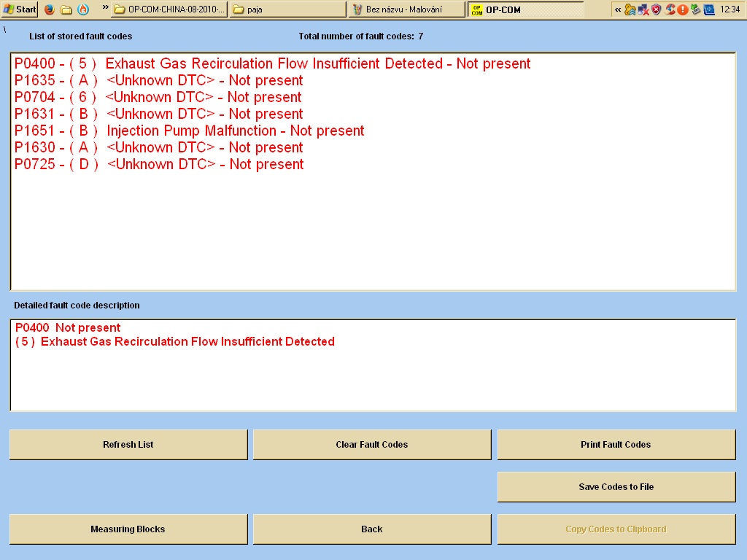Click the Windows Start button
This screenshot has width=747, height=560.
tap(20, 9)
